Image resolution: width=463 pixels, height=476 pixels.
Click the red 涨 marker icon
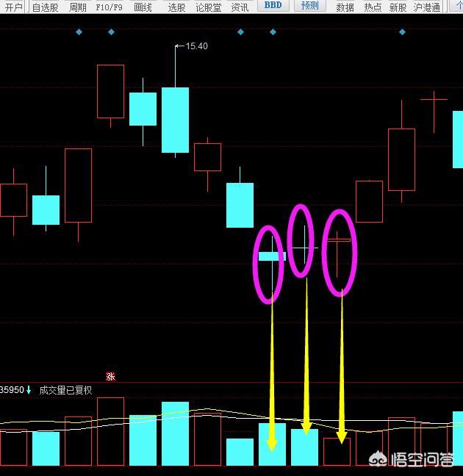pyautogui.click(x=110, y=376)
